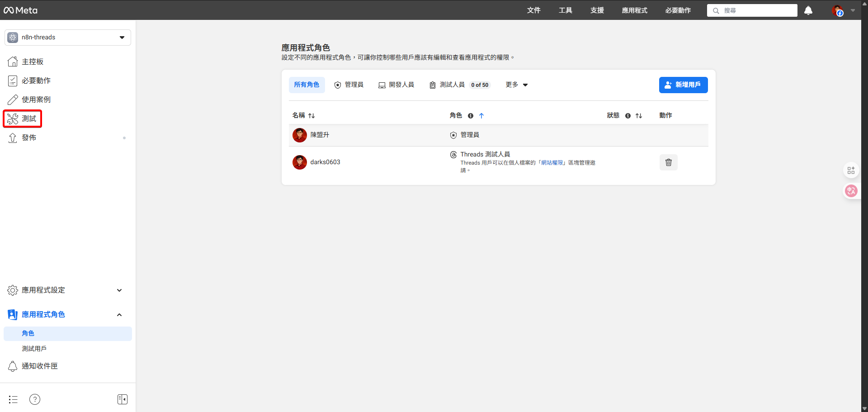The height and width of the screenshot is (412, 868).
Task: Click the 發佈 publish icon
Action: point(13,137)
